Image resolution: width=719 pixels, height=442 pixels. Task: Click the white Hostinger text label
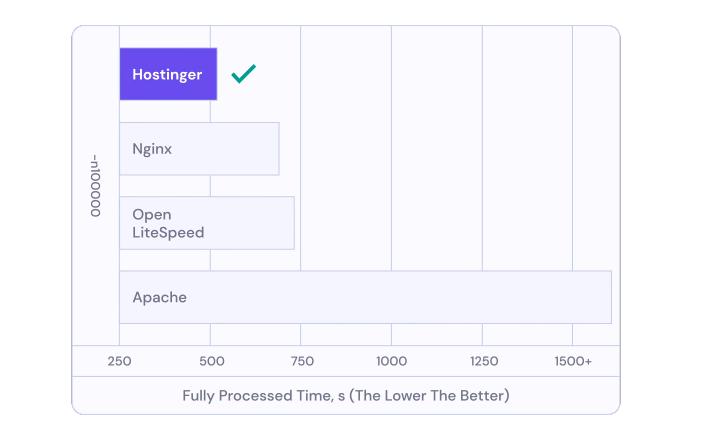pyautogui.click(x=167, y=75)
